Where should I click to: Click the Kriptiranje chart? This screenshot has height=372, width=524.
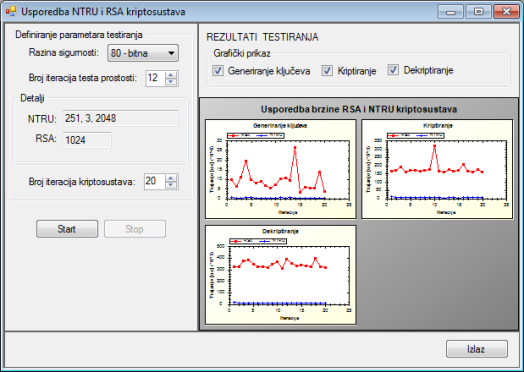coord(437,169)
